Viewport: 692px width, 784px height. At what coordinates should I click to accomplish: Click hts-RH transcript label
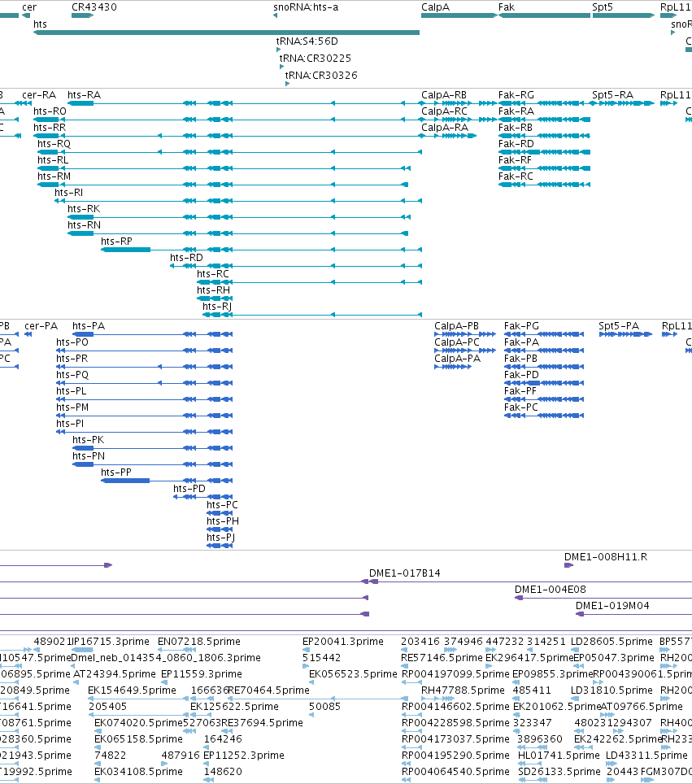[214, 290]
